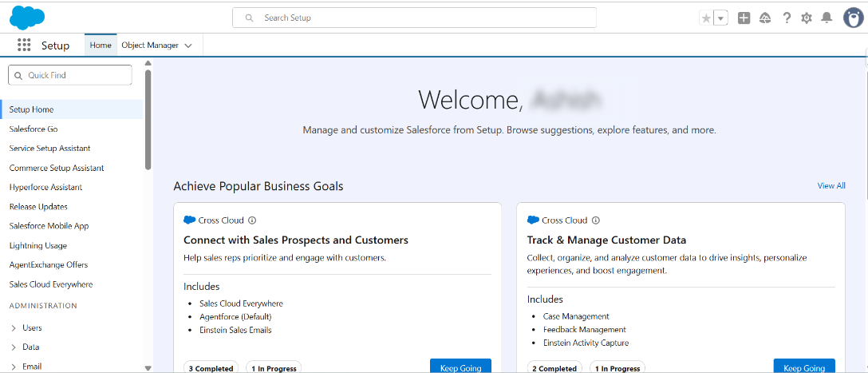Click Keep Going on Connect with Sales Prospects card
This screenshot has width=868, height=373.
(460, 367)
